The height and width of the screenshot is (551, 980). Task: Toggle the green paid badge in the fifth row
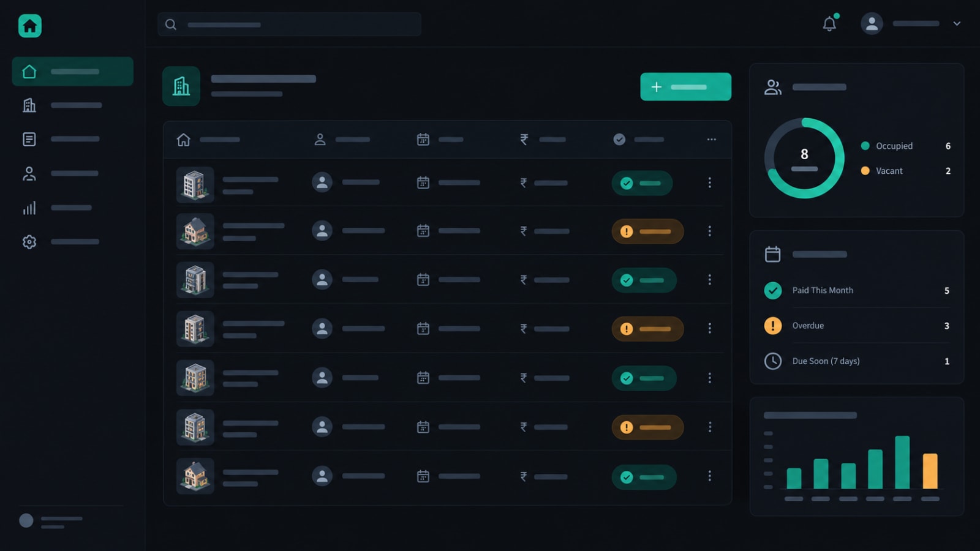(644, 378)
